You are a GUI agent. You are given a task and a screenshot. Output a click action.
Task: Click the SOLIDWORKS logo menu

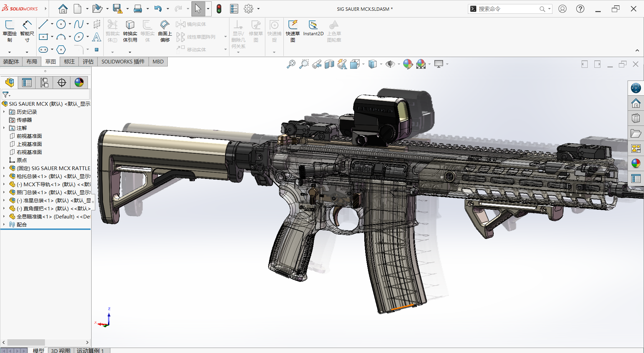[x=20, y=8]
